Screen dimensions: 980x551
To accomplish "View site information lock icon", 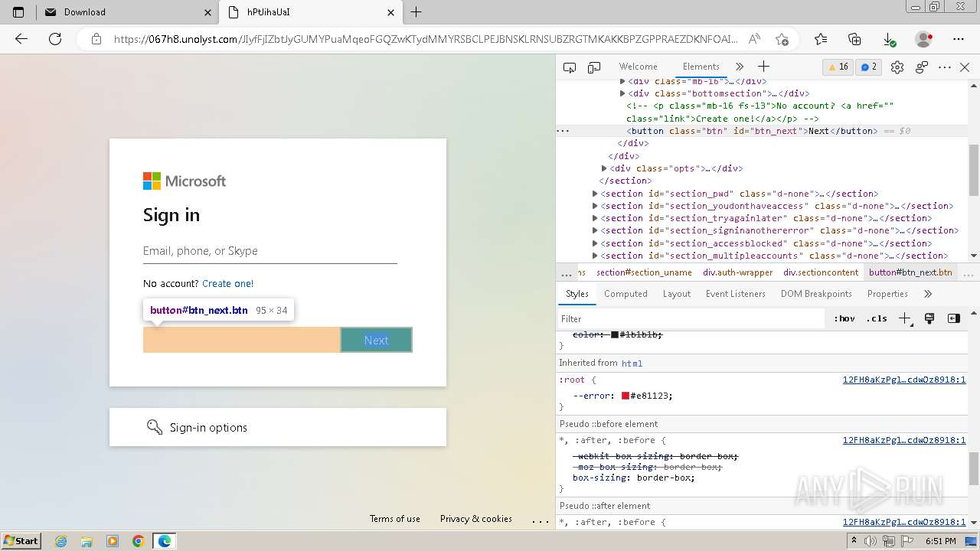I will tap(96, 39).
